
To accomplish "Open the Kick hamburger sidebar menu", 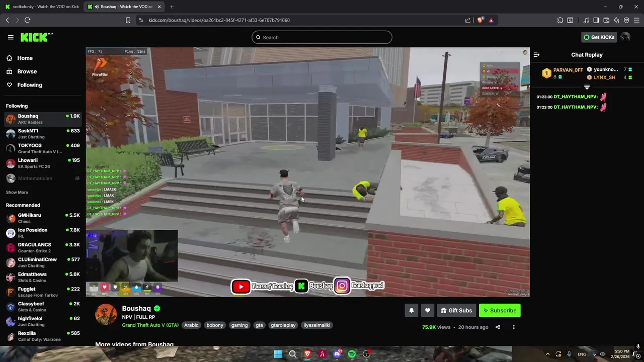I will click(x=11, y=37).
